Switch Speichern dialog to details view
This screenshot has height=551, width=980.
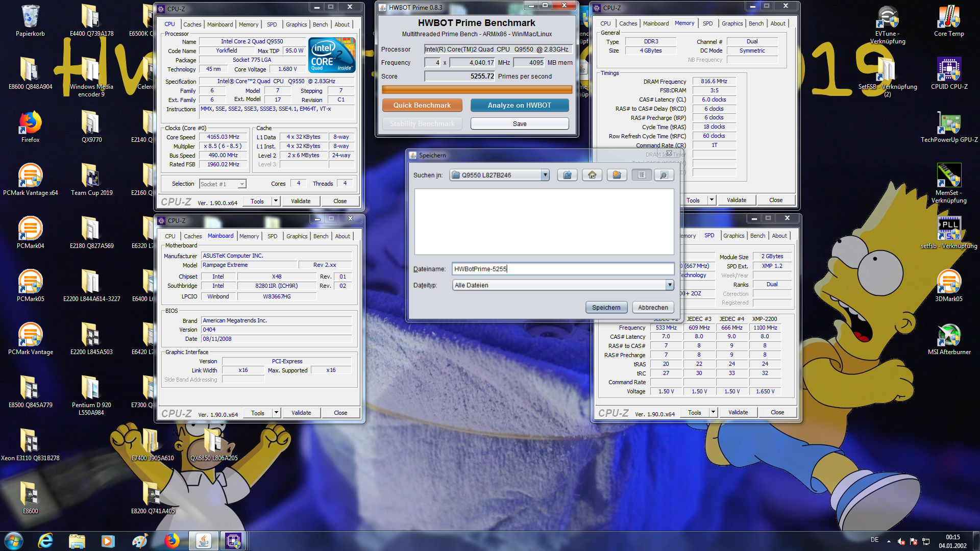point(664,175)
